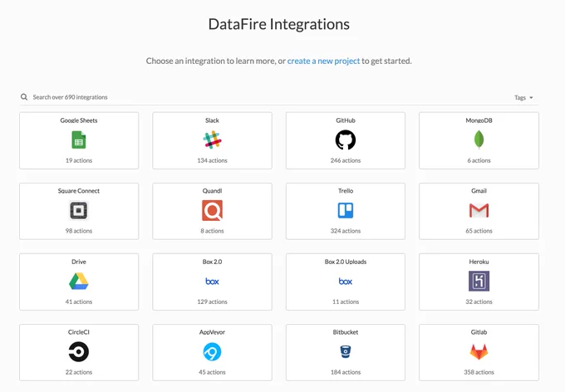The image size is (565, 392).
Task: Expand the Tags dropdown
Action: (x=523, y=98)
